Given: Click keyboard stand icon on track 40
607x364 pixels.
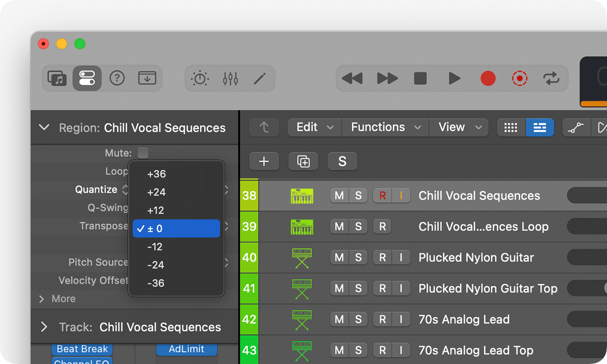Looking at the screenshot, I should point(302,258).
